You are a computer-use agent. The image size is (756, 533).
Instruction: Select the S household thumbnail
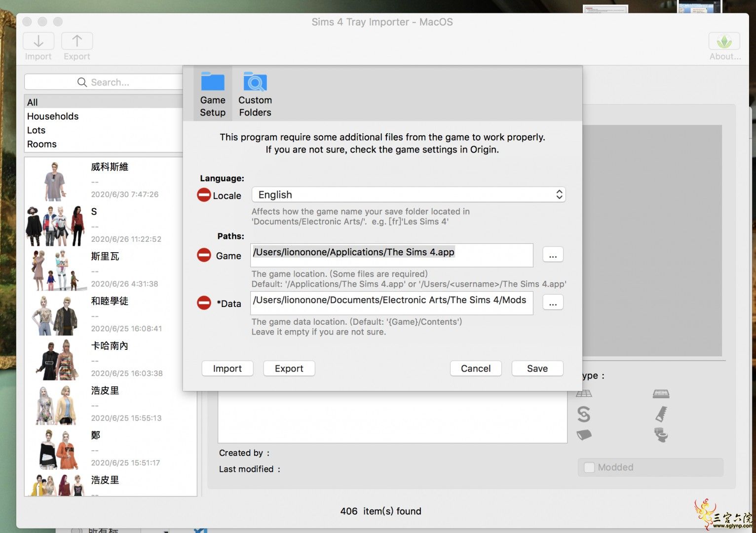pos(56,226)
